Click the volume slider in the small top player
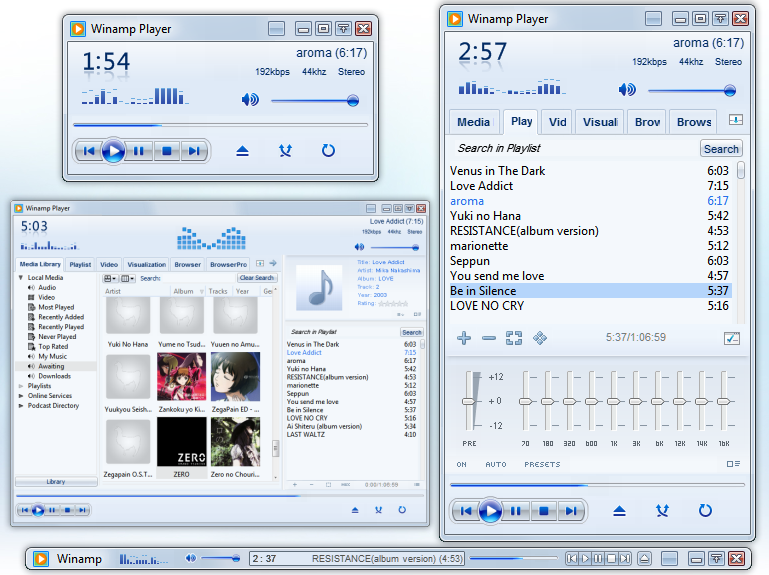The width and height of the screenshot is (769, 575). pyautogui.click(x=315, y=101)
